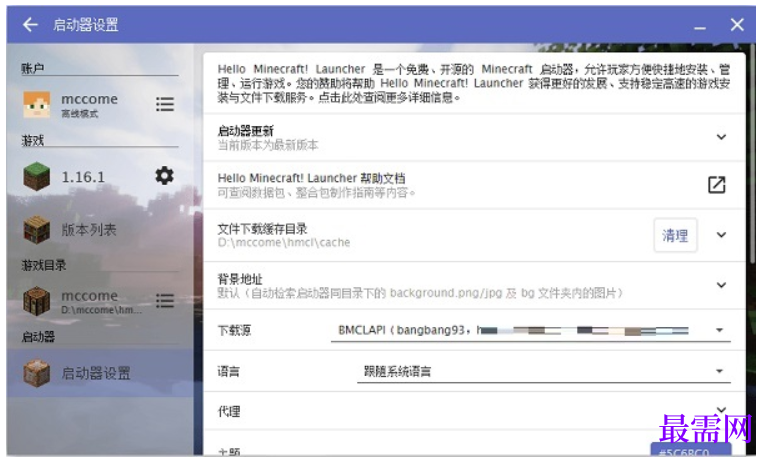771x460 pixels.
Task: Click the theme color swatch #5C6BC0
Action: (x=691, y=451)
